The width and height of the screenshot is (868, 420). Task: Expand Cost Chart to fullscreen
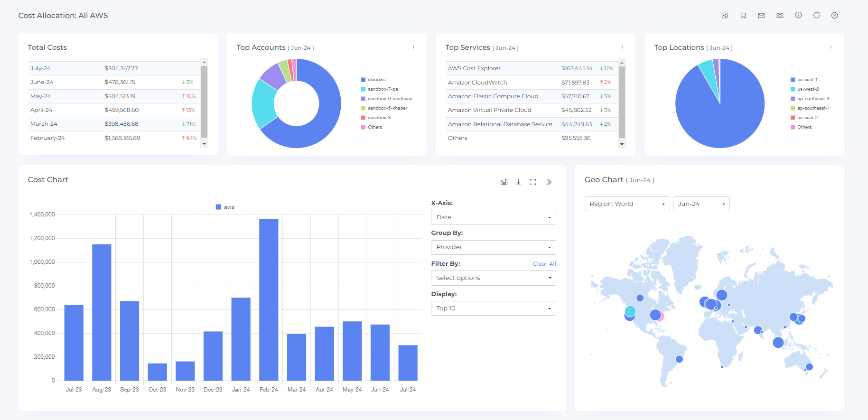(x=533, y=182)
